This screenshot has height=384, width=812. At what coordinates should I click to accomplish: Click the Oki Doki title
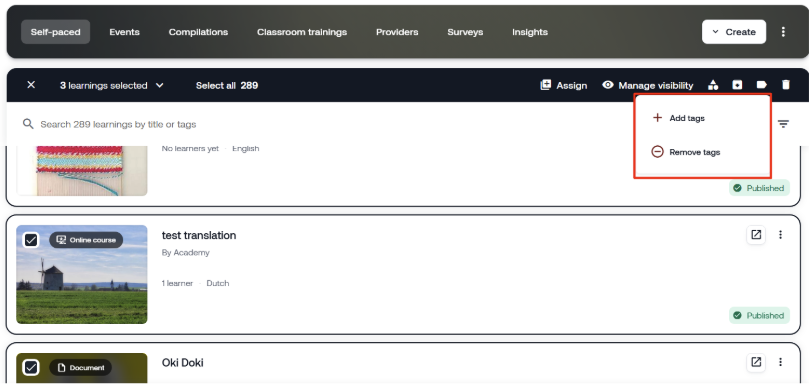pyautogui.click(x=182, y=363)
